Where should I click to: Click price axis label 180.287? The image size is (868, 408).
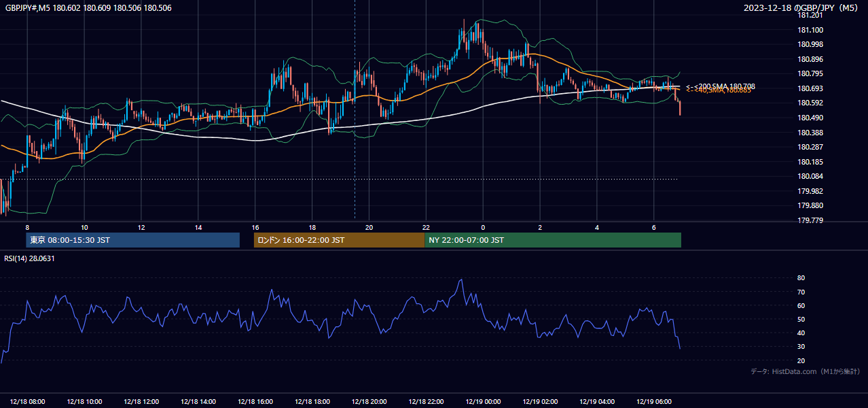tap(810, 147)
